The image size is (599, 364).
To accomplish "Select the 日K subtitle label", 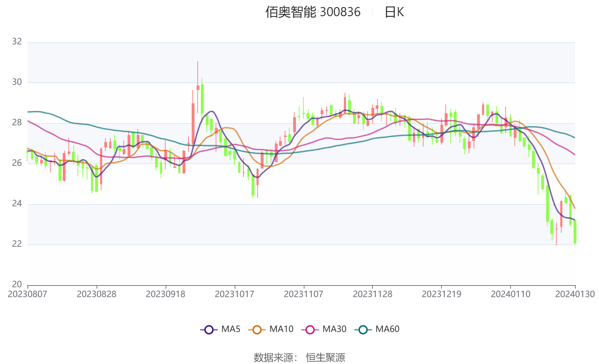I will click(394, 12).
